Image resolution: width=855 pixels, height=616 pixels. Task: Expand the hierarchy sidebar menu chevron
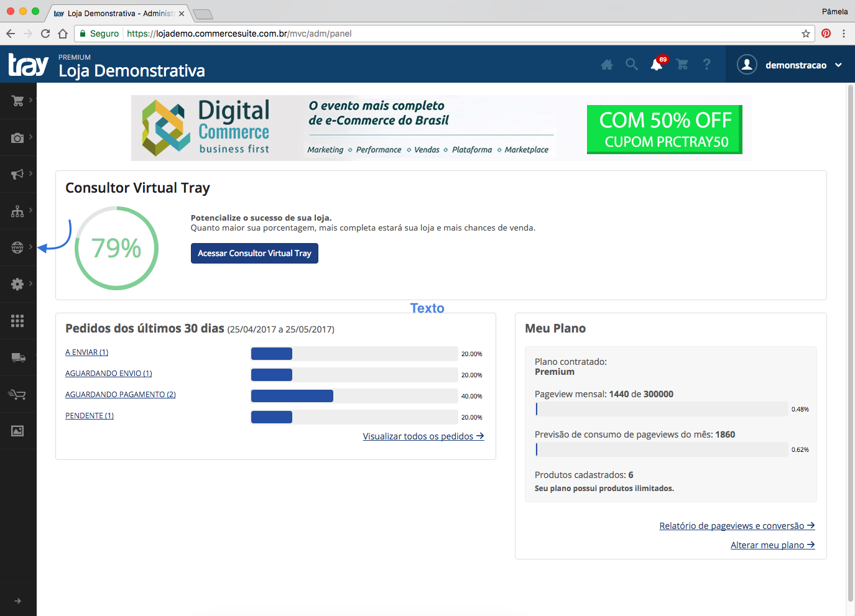click(x=30, y=209)
